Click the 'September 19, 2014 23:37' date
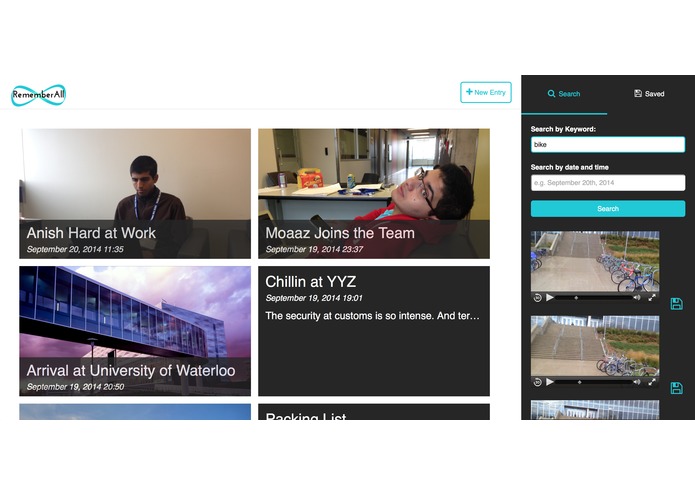695x494 pixels. [314, 249]
